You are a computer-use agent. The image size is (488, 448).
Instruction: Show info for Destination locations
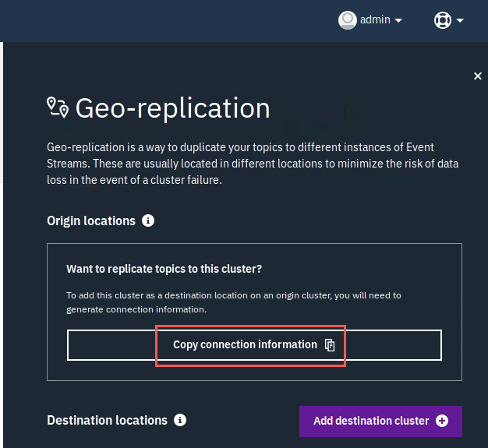[180, 420]
